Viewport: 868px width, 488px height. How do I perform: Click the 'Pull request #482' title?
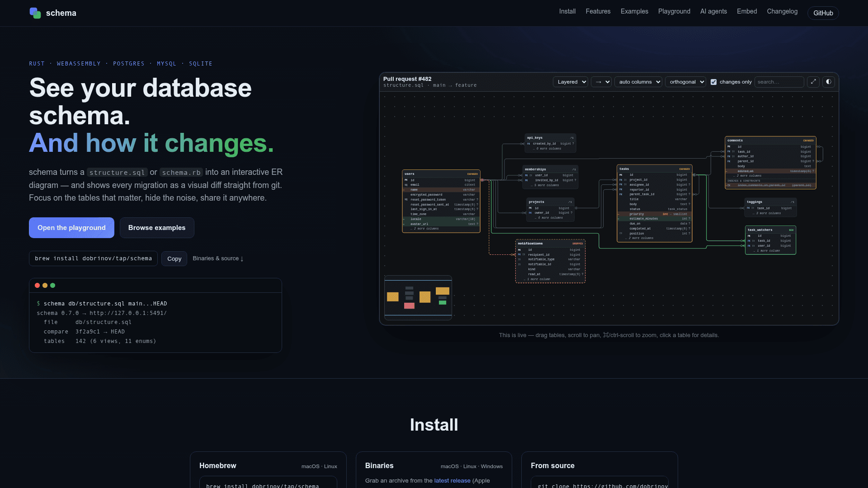tap(407, 79)
